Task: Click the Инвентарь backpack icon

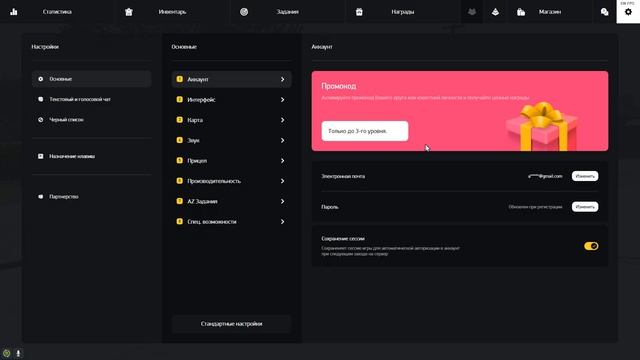Action: tap(129, 12)
